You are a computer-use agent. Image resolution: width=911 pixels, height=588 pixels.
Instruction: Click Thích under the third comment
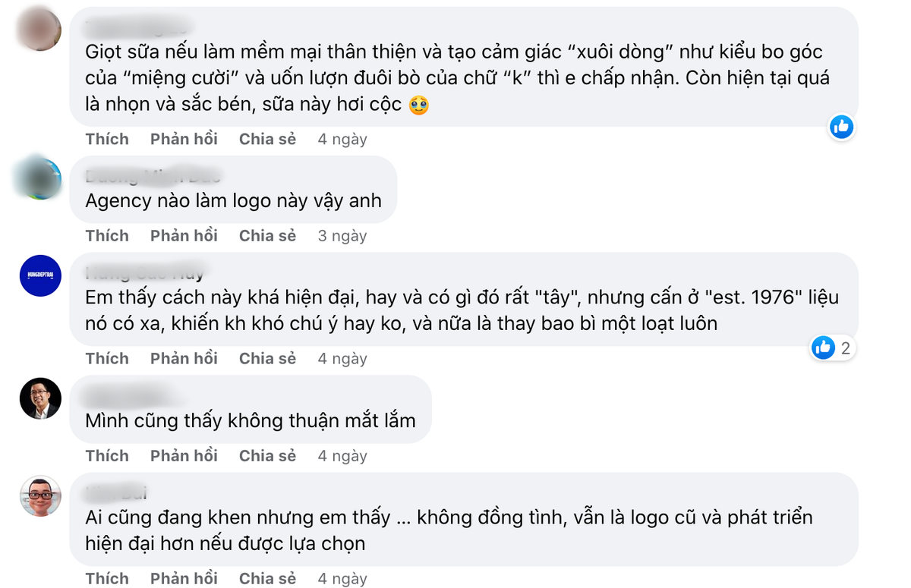coord(107,358)
